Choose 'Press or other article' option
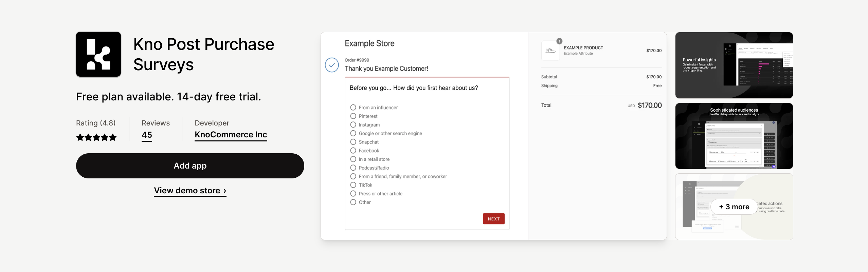868x272 pixels. (353, 194)
